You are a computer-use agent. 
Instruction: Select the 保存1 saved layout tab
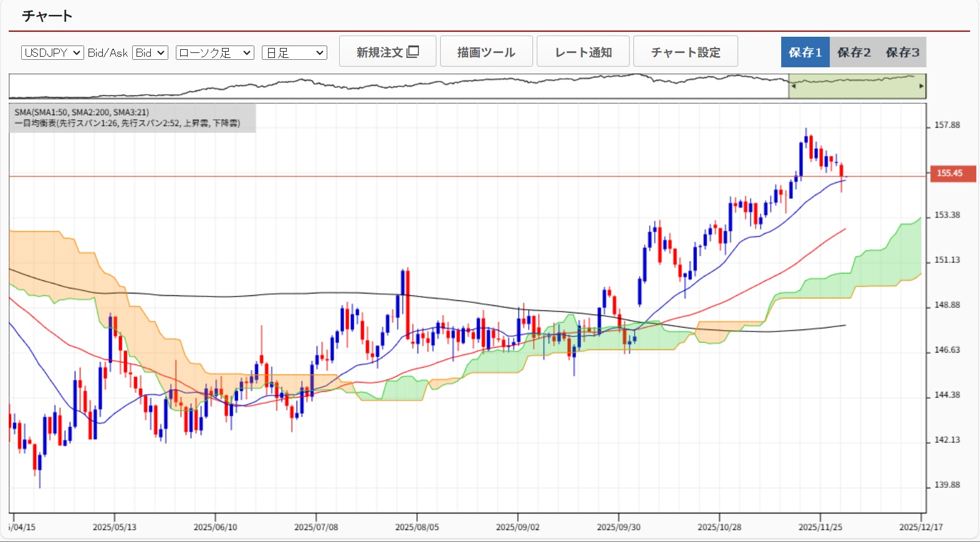coord(805,52)
